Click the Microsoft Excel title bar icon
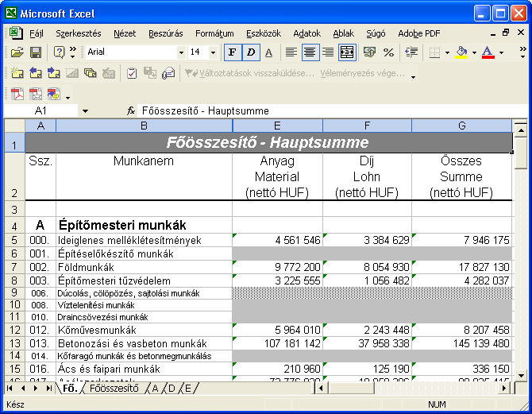This screenshot has width=532, height=414. (11, 13)
